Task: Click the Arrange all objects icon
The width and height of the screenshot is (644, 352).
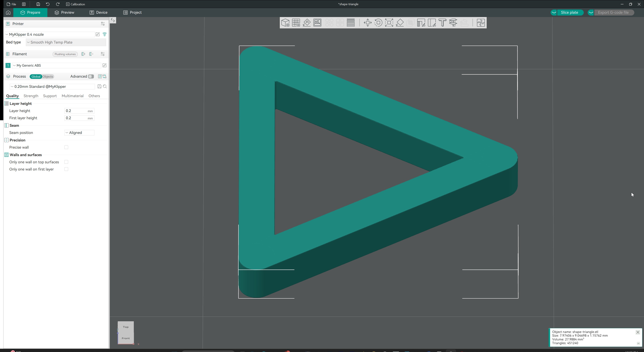Action: (317, 23)
